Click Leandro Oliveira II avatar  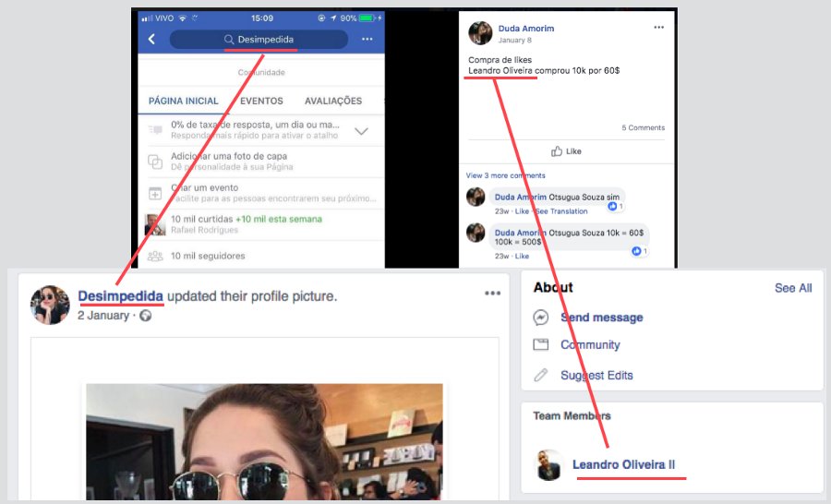(548, 465)
